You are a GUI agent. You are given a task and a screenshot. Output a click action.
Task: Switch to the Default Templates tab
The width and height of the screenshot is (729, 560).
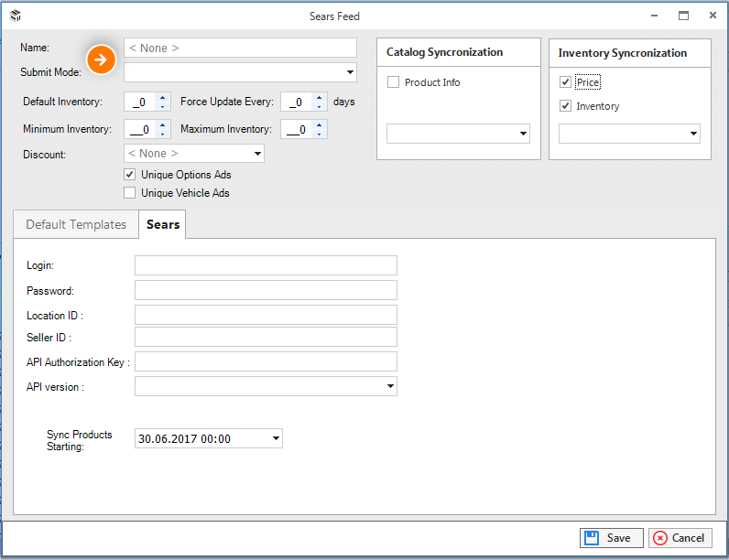click(76, 225)
